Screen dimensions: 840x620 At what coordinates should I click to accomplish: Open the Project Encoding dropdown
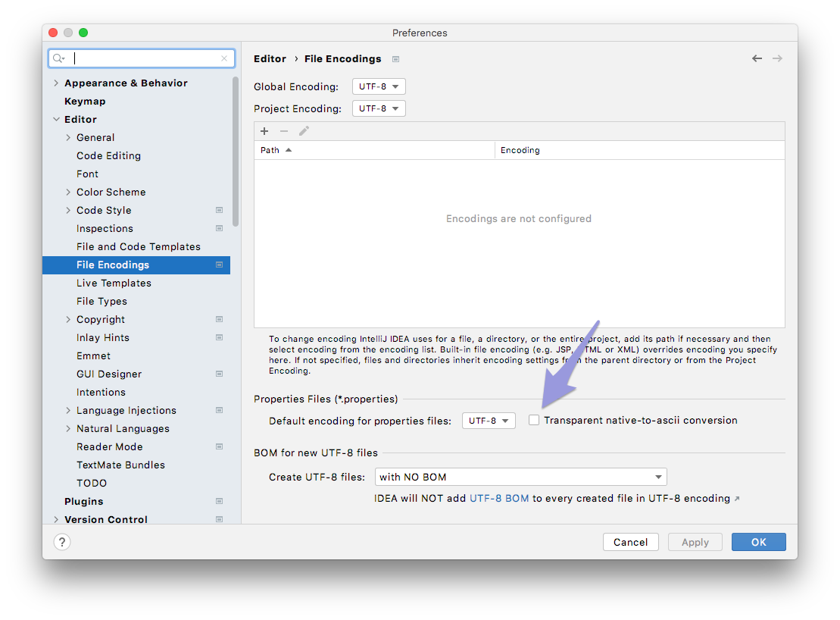379,108
